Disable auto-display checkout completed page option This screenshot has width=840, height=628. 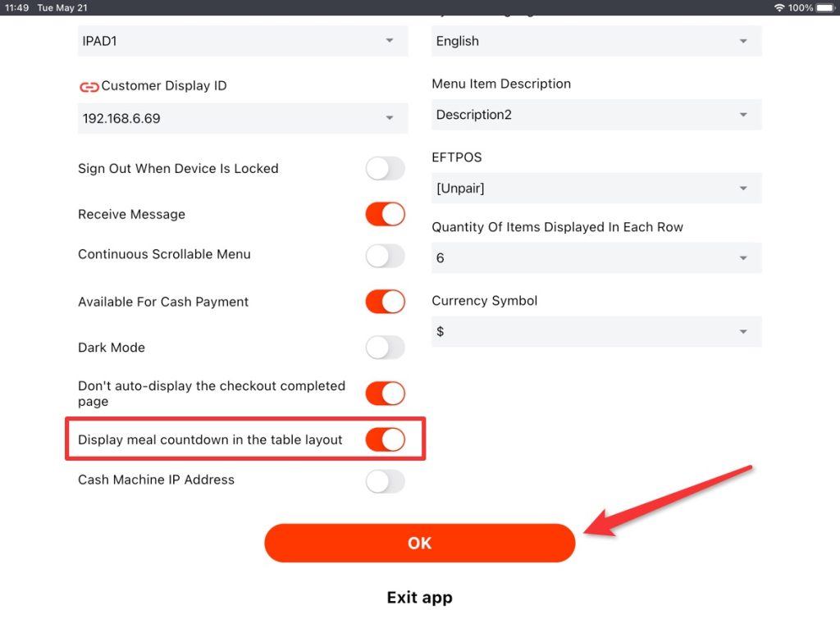(385, 394)
